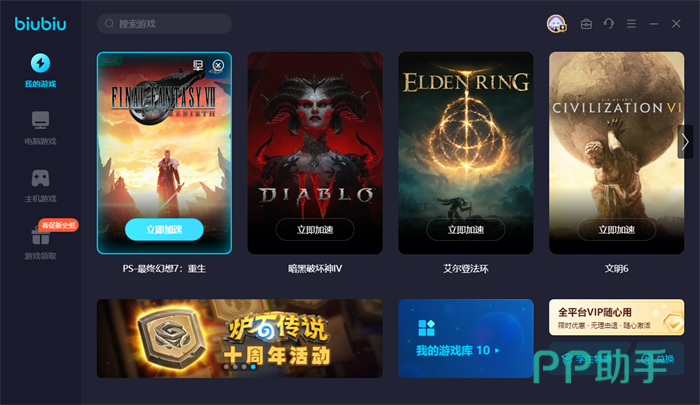Start 立即加速 for Civilization VI
This screenshot has width=700, height=405.
(617, 230)
